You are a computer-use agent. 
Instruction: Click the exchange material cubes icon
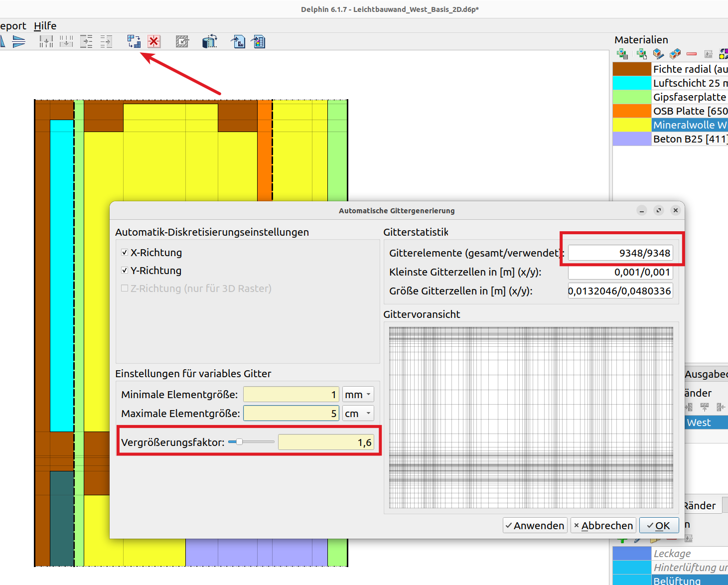point(675,54)
